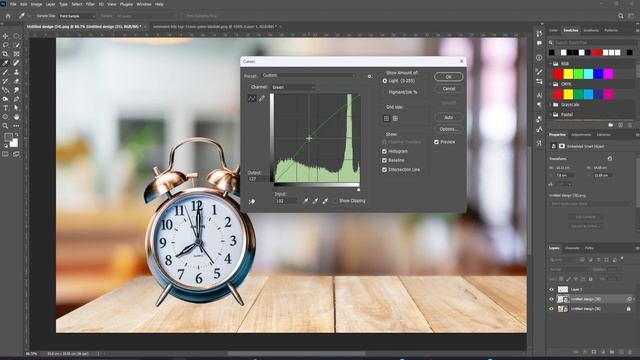Click the foreground color swatch in toolbar
This screenshot has width=640, height=360.
click(x=8, y=137)
